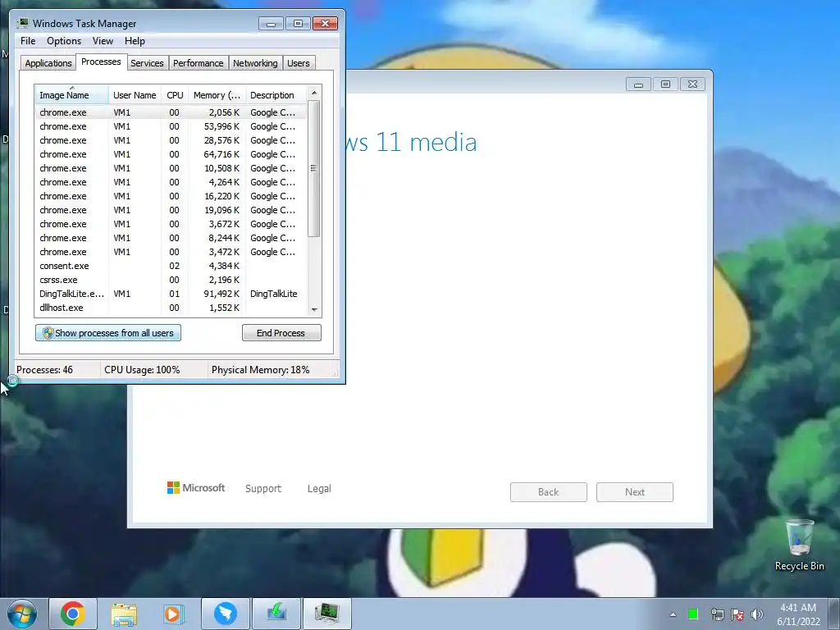Sort by User Name column header
Image resolution: width=840 pixels, height=630 pixels.
click(135, 95)
